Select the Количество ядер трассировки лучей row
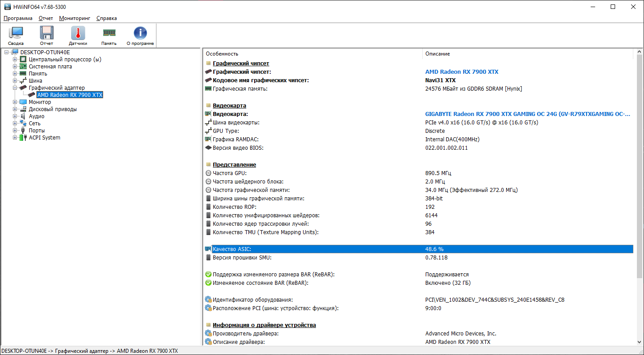The width and height of the screenshot is (644, 355). coord(418,224)
